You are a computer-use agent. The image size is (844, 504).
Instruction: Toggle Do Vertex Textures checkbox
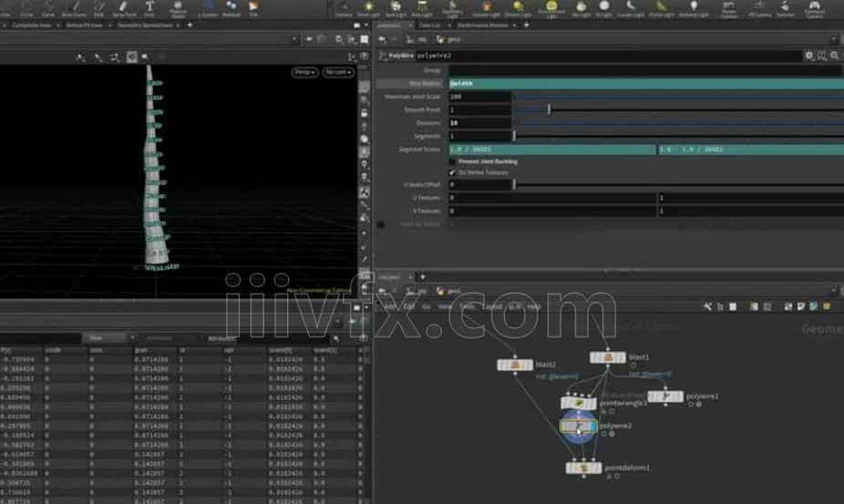tap(452, 171)
